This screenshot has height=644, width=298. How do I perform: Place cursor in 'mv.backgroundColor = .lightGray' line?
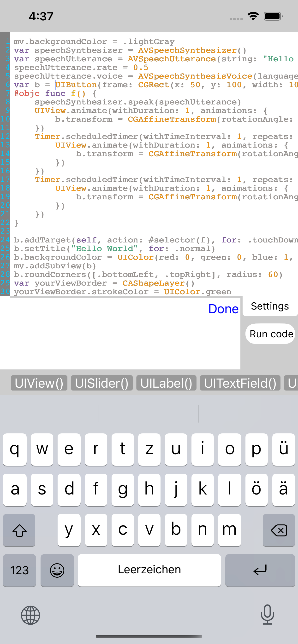pos(94,41)
